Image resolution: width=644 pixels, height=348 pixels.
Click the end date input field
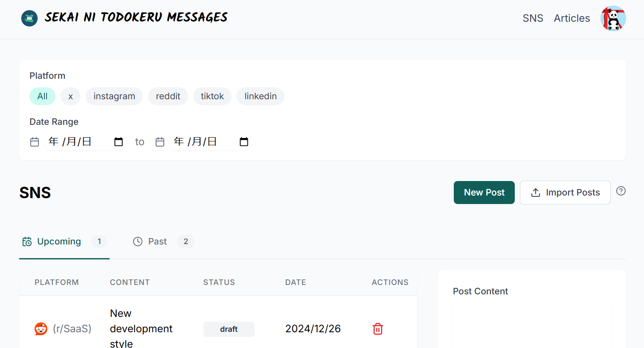[x=210, y=142]
